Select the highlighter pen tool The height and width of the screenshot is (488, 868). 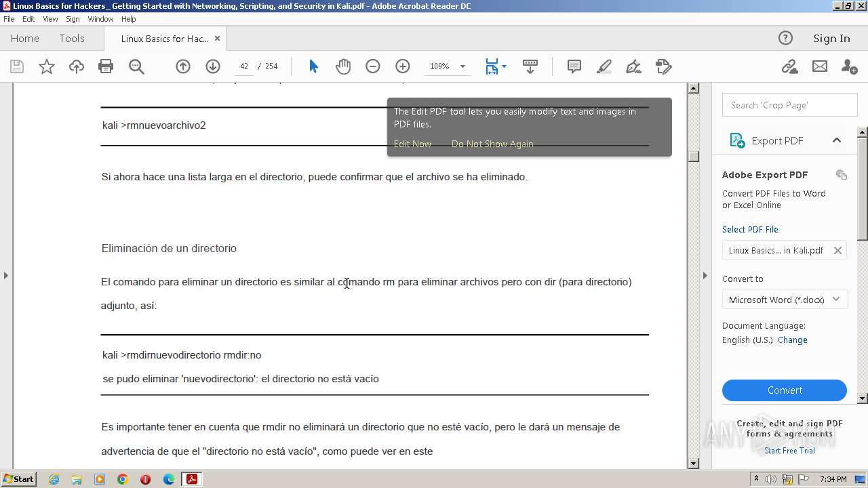[x=604, y=66]
